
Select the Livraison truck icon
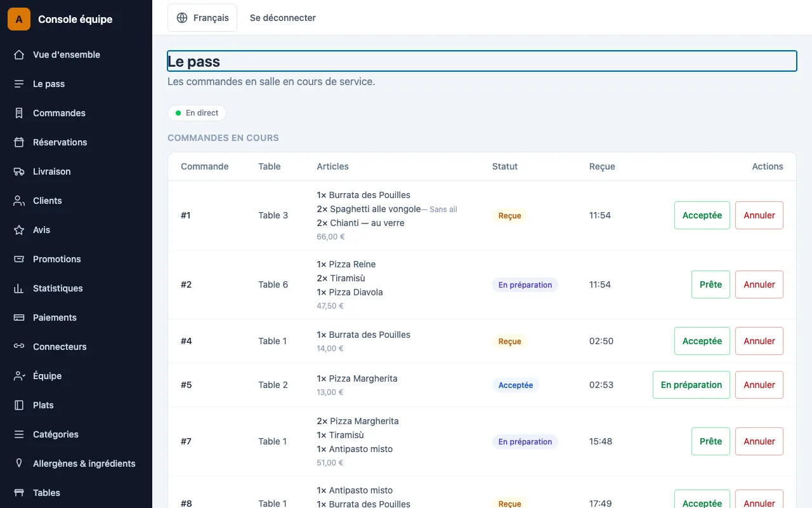(19, 171)
